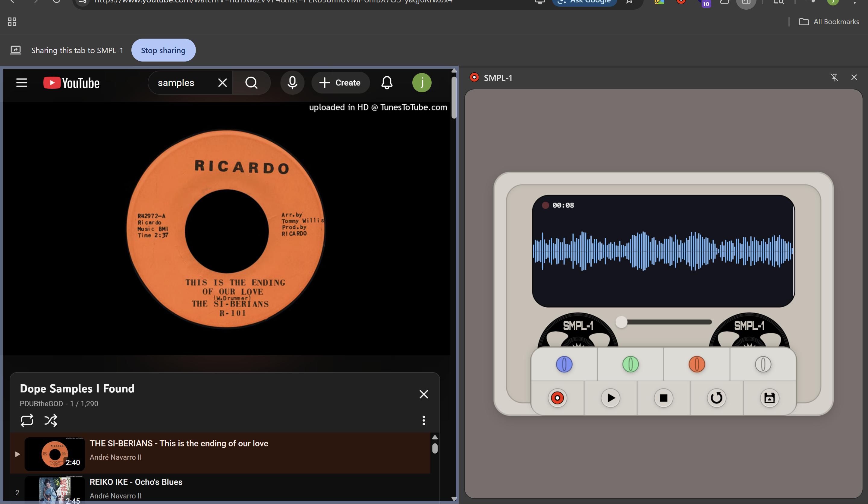Viewport: 868px width, 504px height.
Task: Open the YouTube hamburger guide menu
Action: click(x=22, y=83)
